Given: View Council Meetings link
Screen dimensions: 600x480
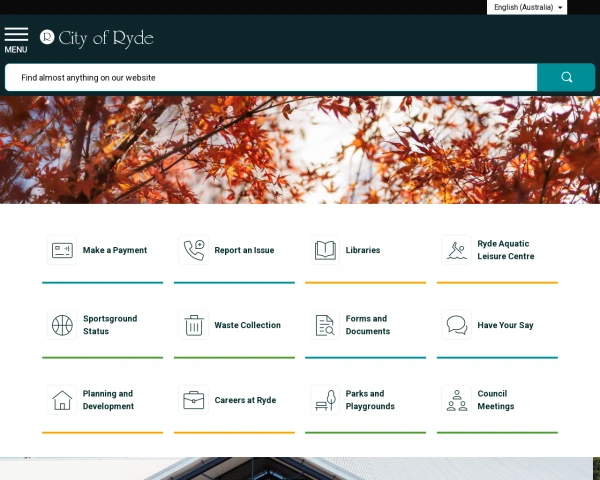Looking at the screenshot, I should tap(496, 400).
